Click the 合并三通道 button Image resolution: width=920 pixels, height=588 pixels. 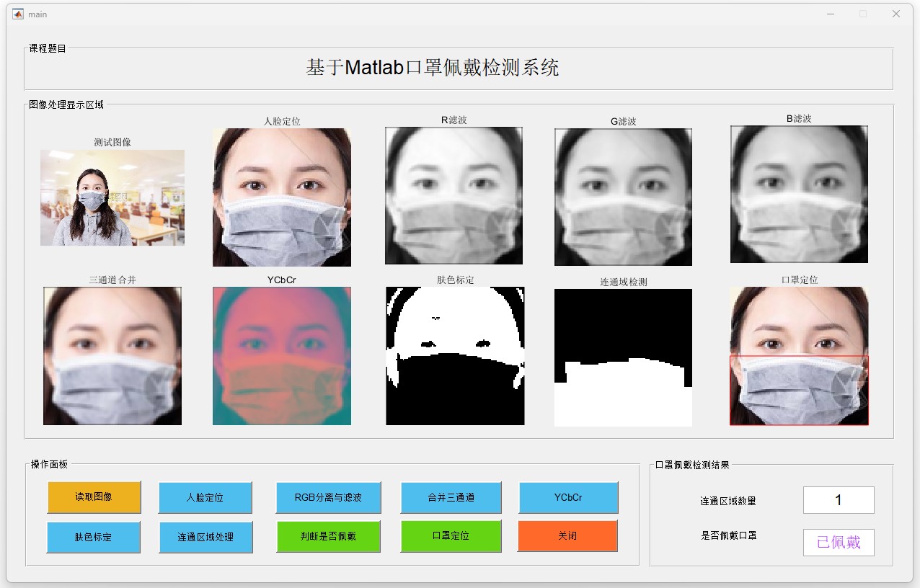[451, 497]
